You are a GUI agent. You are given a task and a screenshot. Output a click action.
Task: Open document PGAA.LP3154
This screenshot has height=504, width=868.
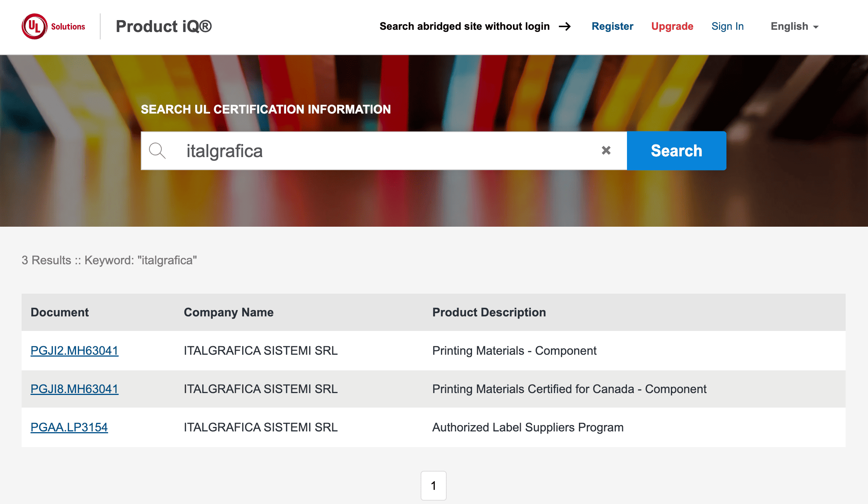(69, 427)
